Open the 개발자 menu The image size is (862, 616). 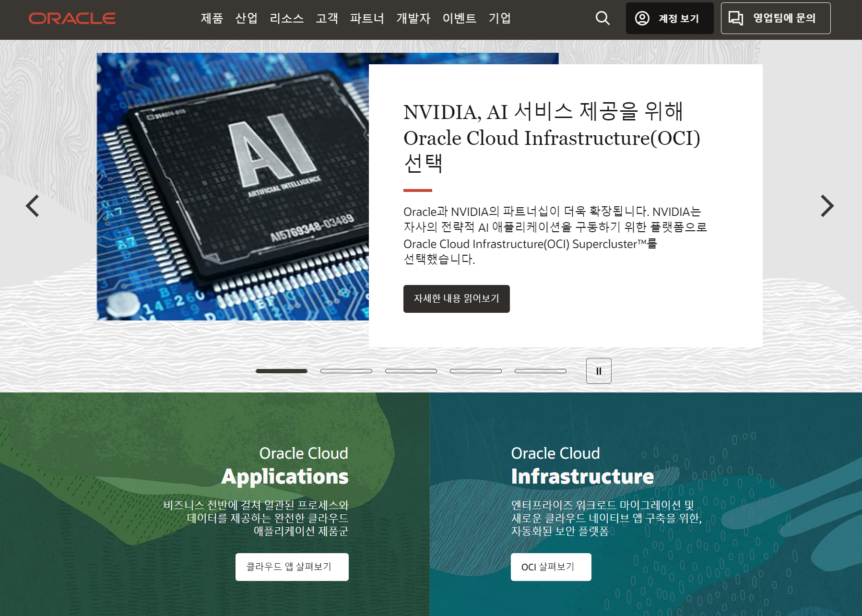(413, 18)
